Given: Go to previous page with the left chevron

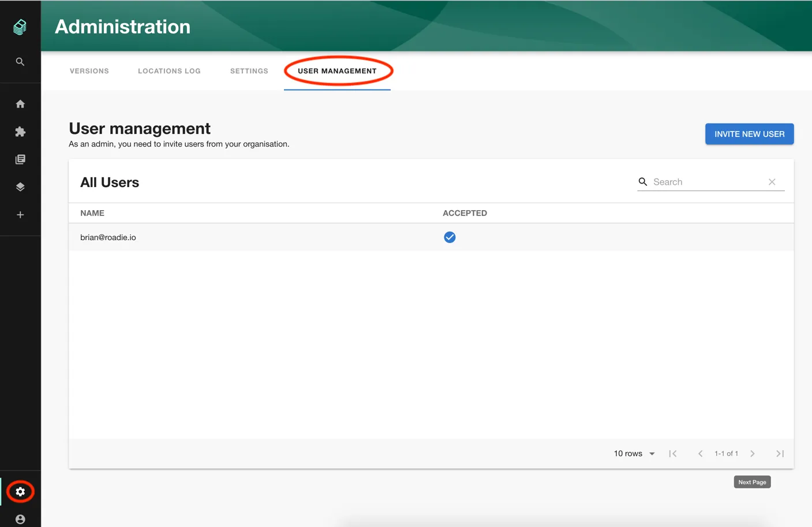Looking at the screenshot, I should click(700, 454).
